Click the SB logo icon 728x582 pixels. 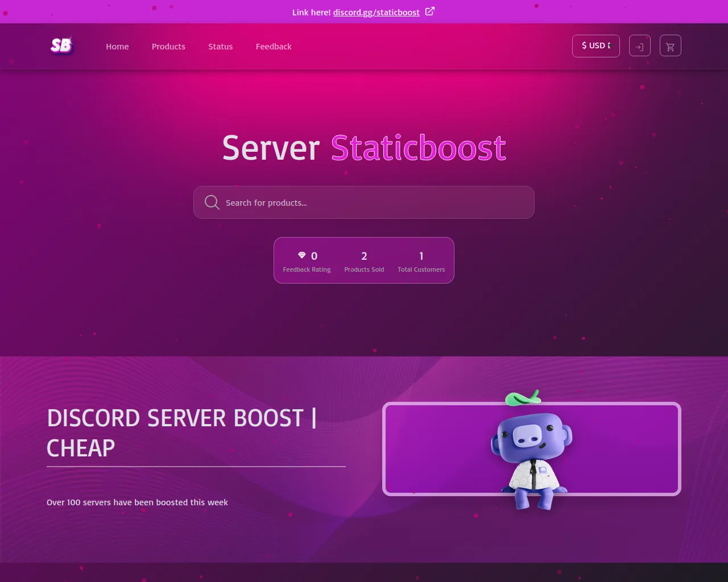point(61,45)
